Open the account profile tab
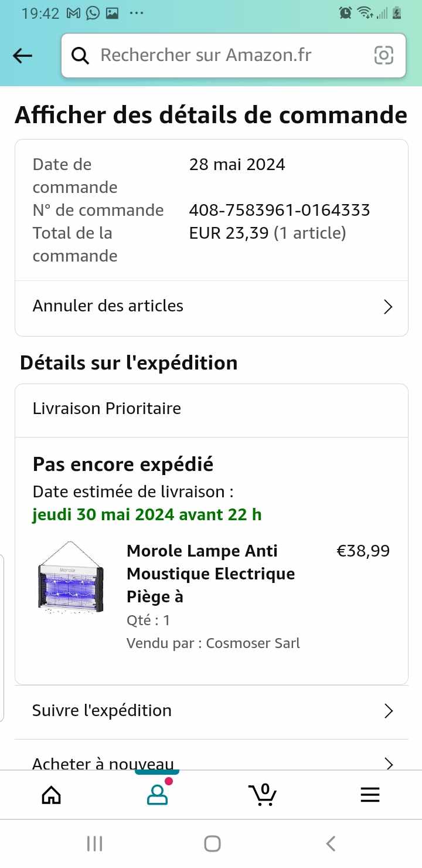This screenshot has width=422, height=868. [x=157, y=795]
